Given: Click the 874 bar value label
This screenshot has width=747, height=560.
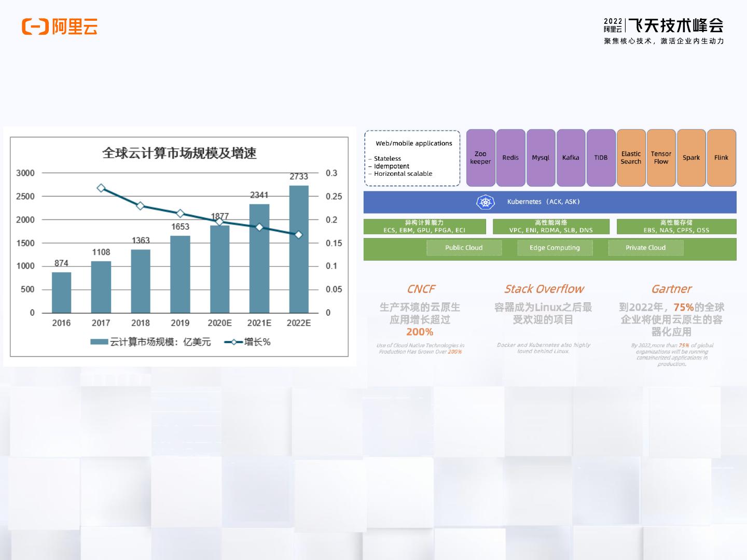Looking at the screenshot, I should (61, 263).
